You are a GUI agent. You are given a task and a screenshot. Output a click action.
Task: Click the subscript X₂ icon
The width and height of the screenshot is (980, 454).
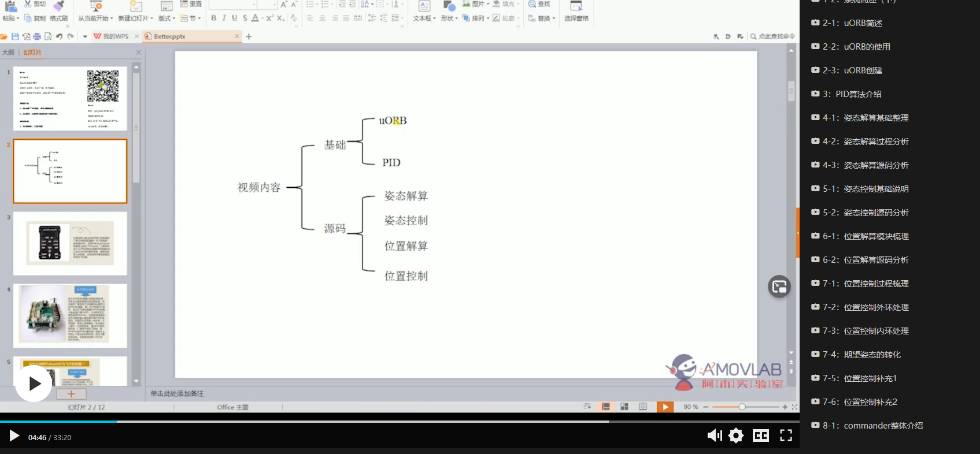pyautogui.click(x=280, y=18)
